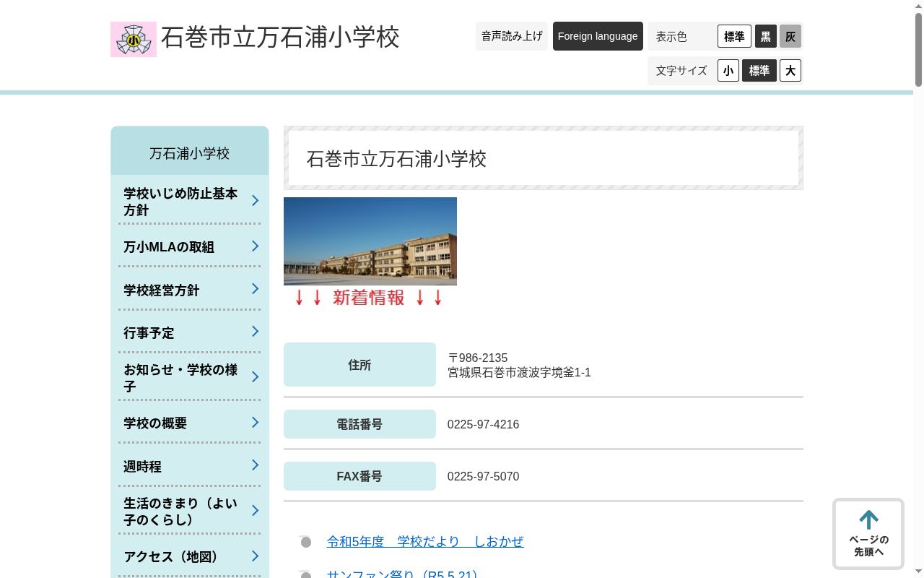The height and width of the screenshot is (578, 924).
Task: Click the school building photo
Action: pyautogui.click(x=370, y=241)
